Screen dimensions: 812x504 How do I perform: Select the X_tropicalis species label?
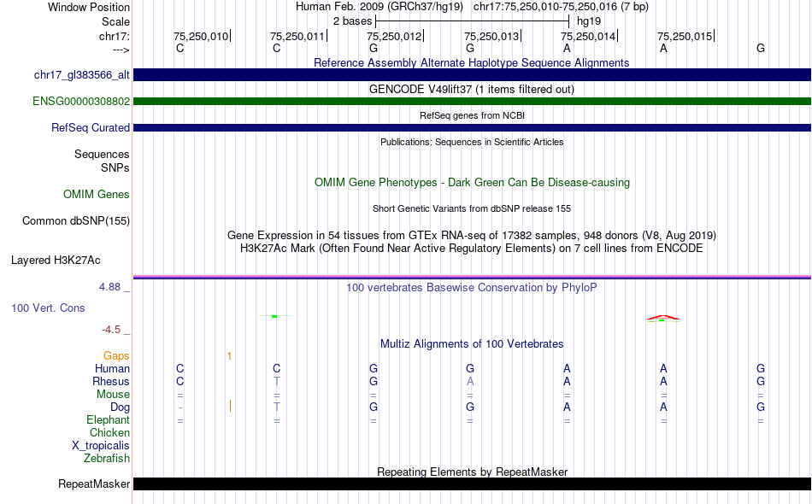[x=101, y=446]
